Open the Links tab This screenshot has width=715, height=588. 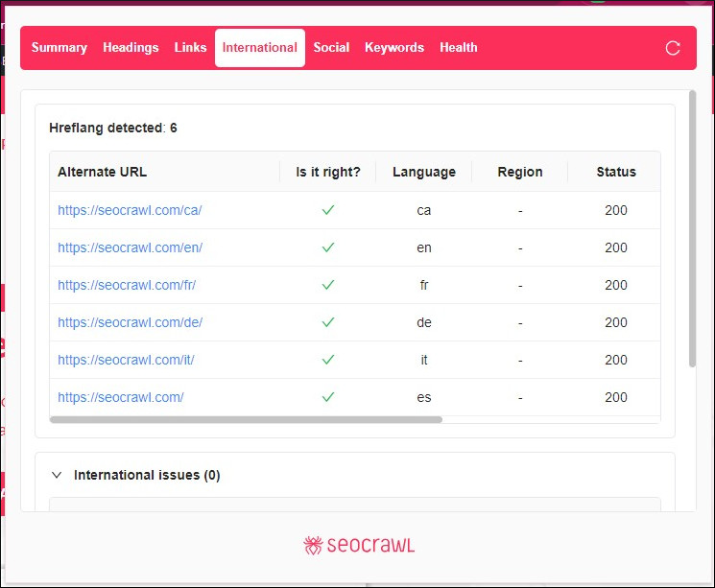(x=191, y=47)
